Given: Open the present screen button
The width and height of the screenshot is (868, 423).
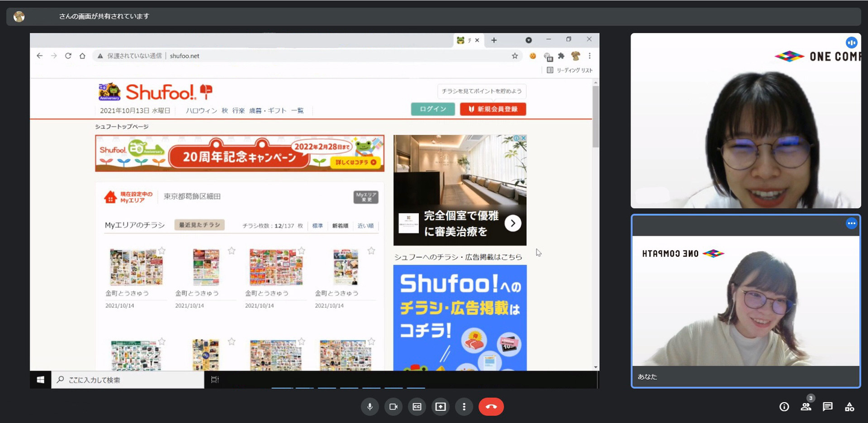Looking at the screenshot, I should pyautogui.click(x=441, y=407).
